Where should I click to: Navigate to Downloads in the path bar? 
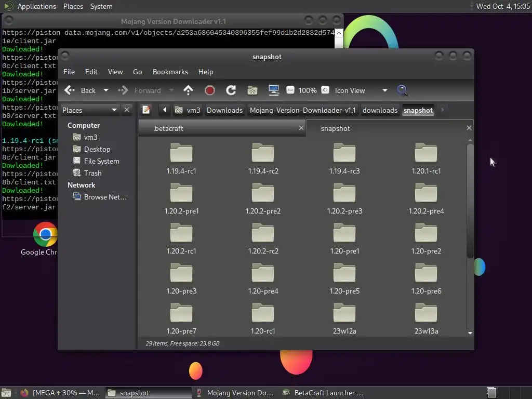224,110
